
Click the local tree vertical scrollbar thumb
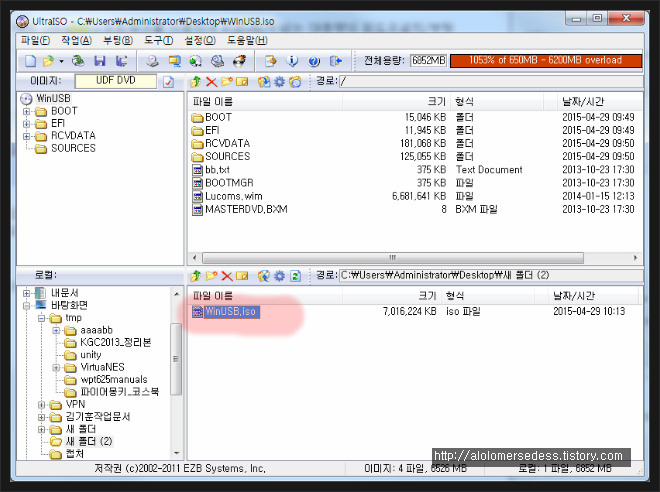[176, 359]
